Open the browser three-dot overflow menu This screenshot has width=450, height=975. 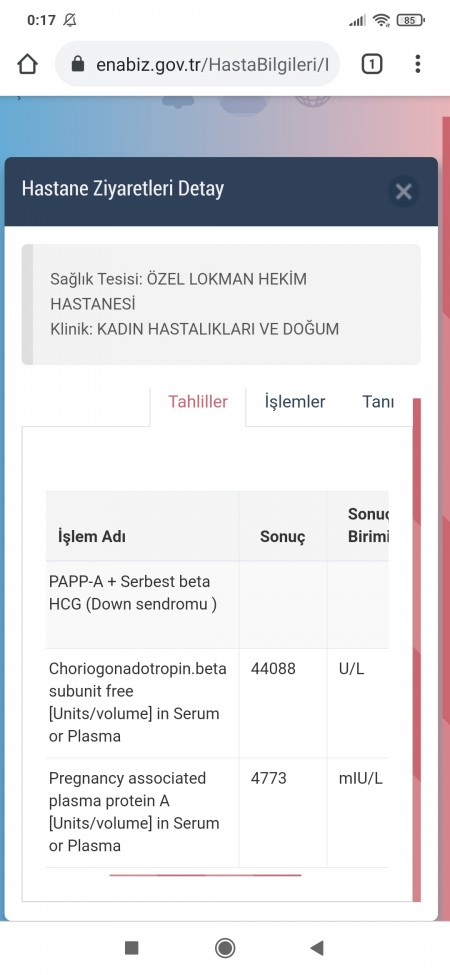point(418,64)
